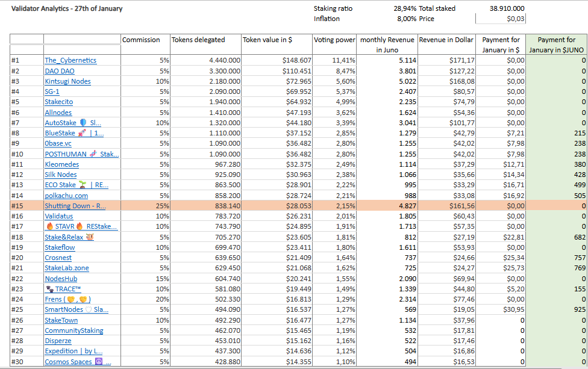Select tokens delegated cell 4.440.000

click(205, 60)
